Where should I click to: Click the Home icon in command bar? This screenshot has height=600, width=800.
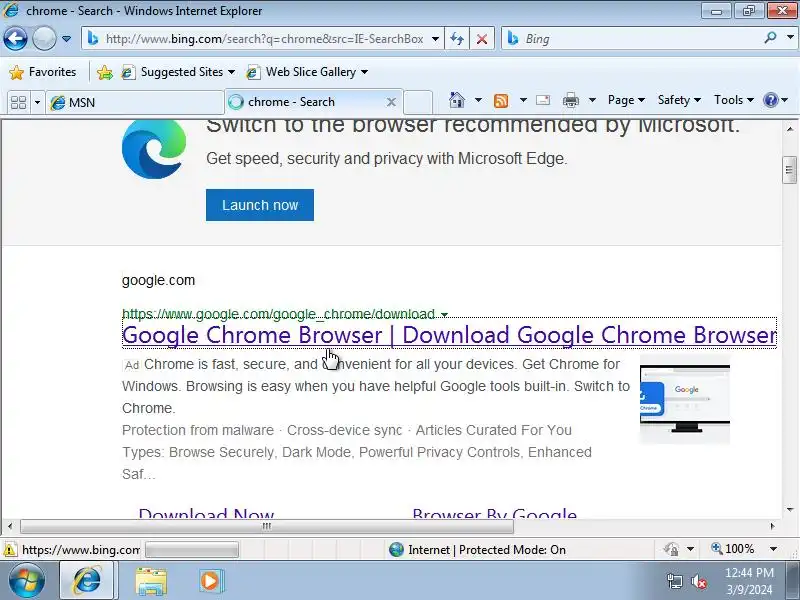tap(457, 100)
